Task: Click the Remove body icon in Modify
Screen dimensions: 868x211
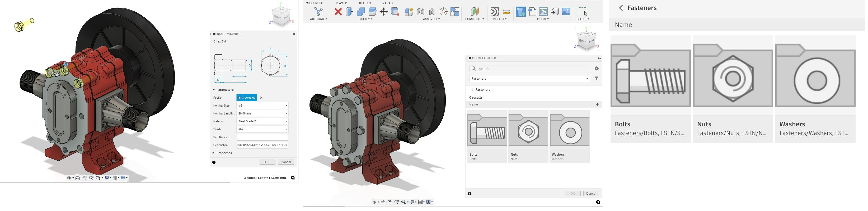Action: click(x=395, y=12)
